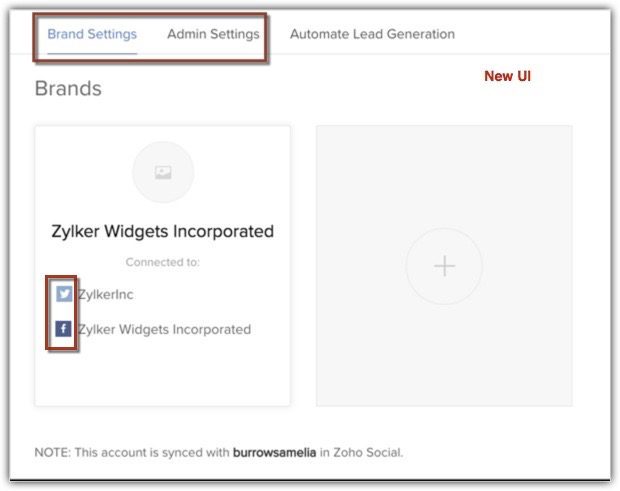Switch to the Admin Settings tab
The width and height of the screenshot is (620, 491).
(x=214, y=34)
